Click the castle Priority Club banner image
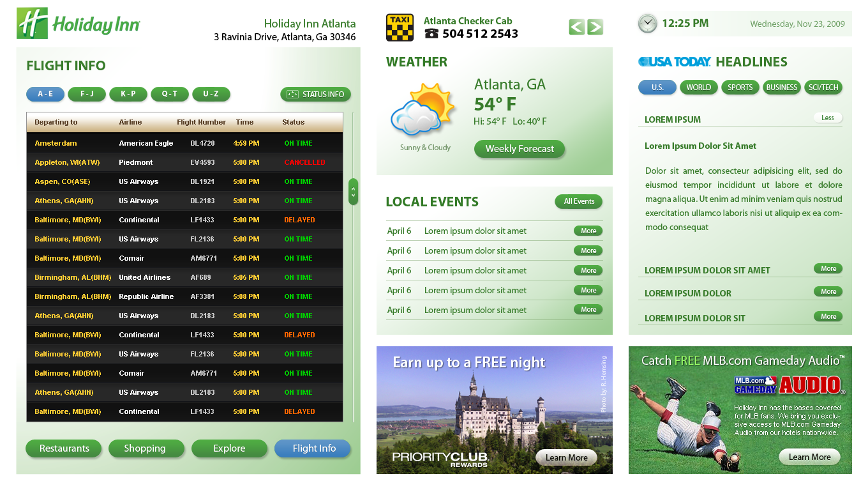This screenshot has width=868, height=490. (x=495, y=410)
